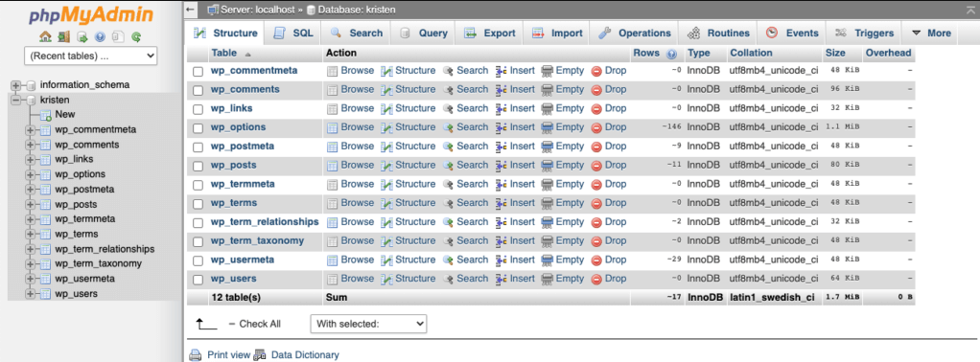
Task: Expand information_schema database in tree
Action: pos(15,85)
